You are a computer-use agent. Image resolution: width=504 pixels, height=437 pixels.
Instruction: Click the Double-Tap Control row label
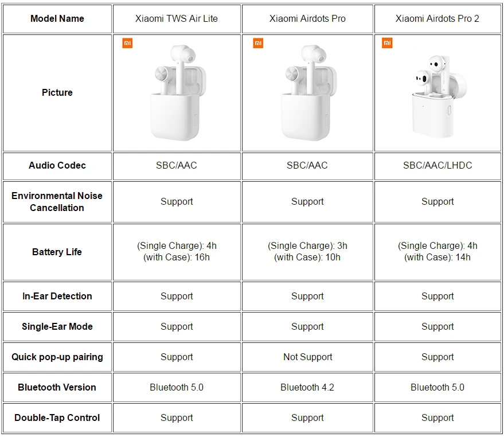pos(57,418)
